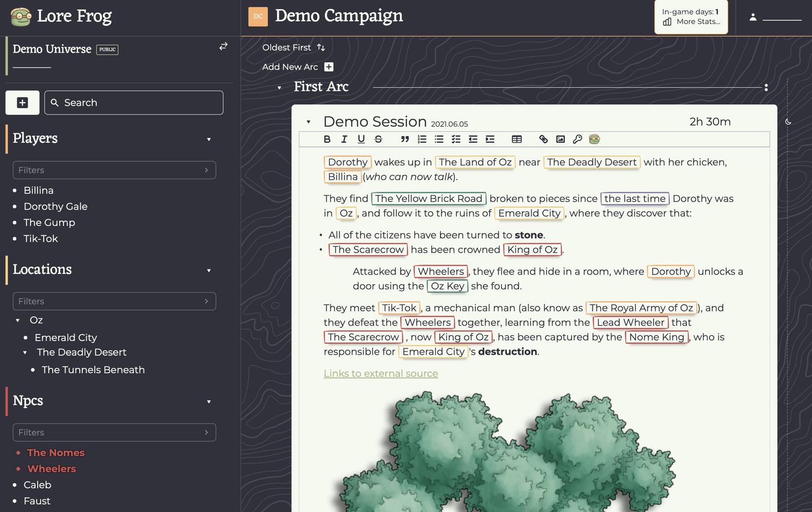Viewport: 812px width, 512px height.
Task: Collapse the Players section
Action: [x=209, y=139]
